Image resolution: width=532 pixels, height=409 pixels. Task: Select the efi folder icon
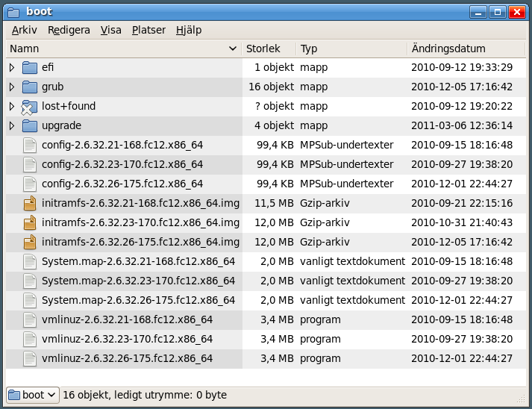click(30, 67)
